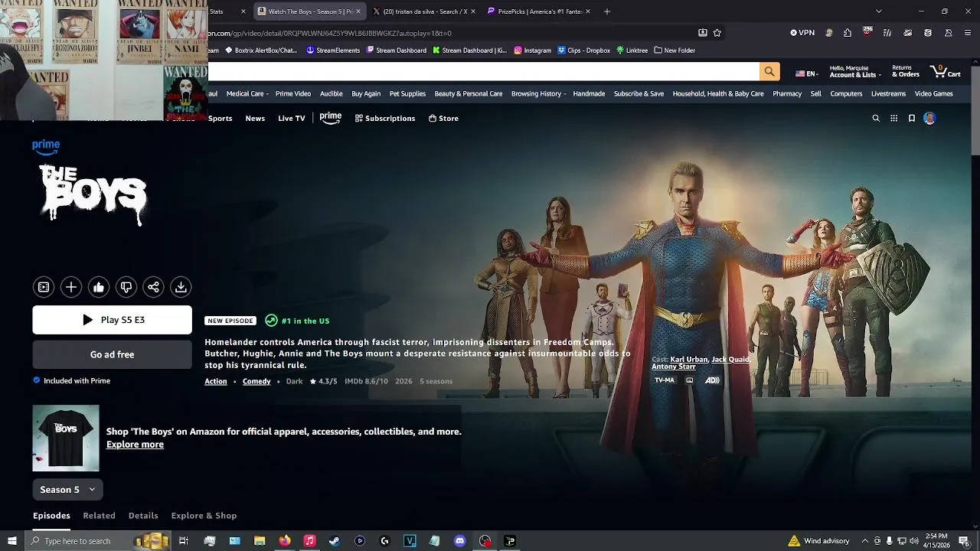Screen dimensions: 980x551
Task: Open Discord from the taskbar
Action: click(459, 541)
